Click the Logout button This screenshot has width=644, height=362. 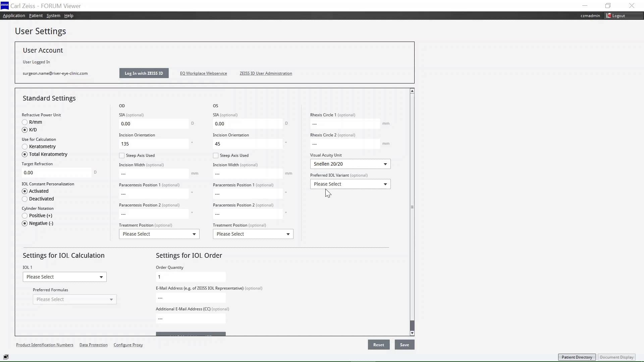point(623,16)
